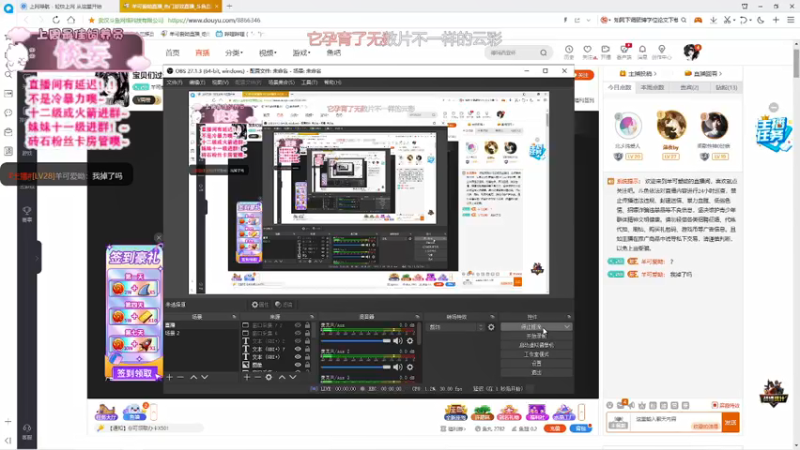Open settings gear of first mixer channel
The height and width of the screenshot is (450, 800).
(x=410, y=340)
